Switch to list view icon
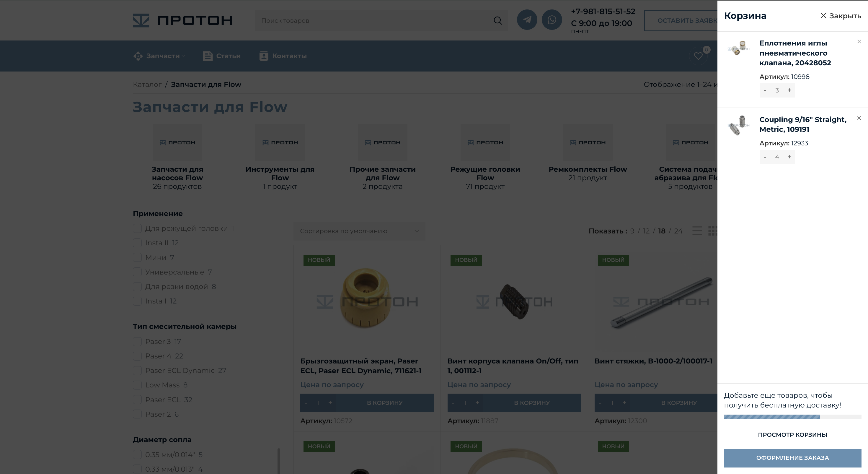This screenshot has width=868, height=474. [697, 231]
